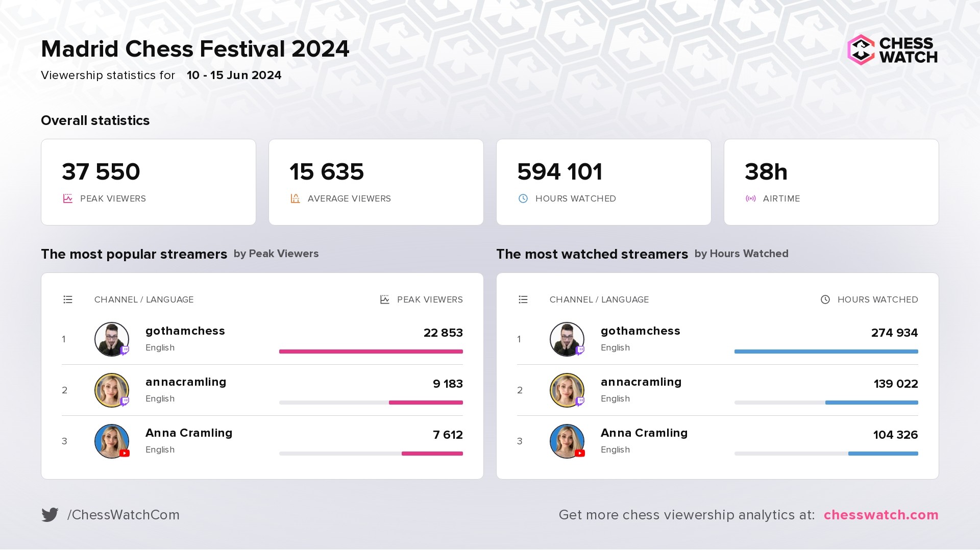The height and width of the screenshot is (551, 980).
Task: Select the 15 635 average viewers value
Action: point(327,172)
